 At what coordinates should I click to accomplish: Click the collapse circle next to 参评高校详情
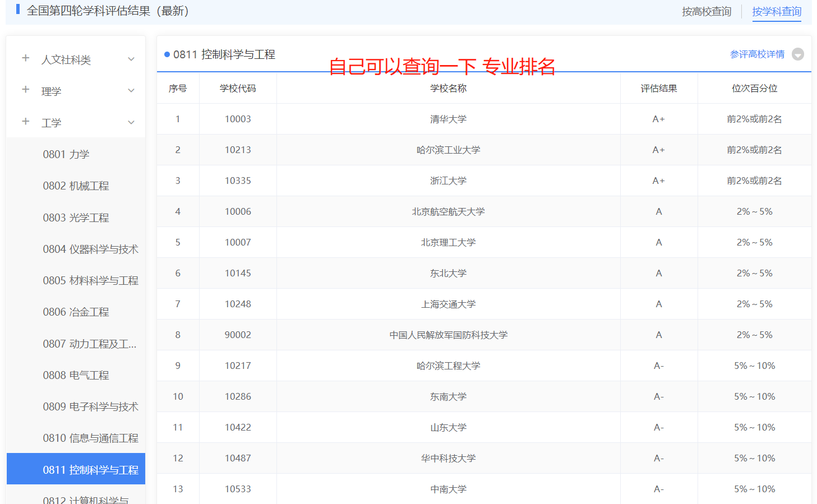pyautogui.click(x=798, y=54)
